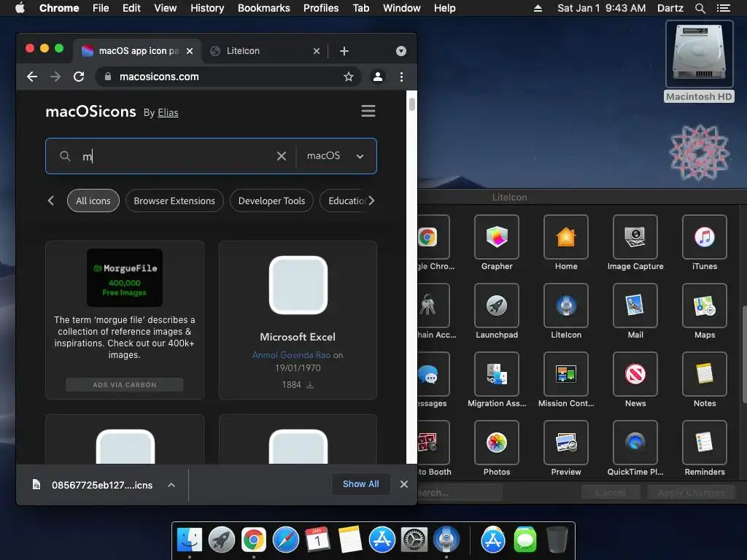Close the downloads bar

[404, 484]
